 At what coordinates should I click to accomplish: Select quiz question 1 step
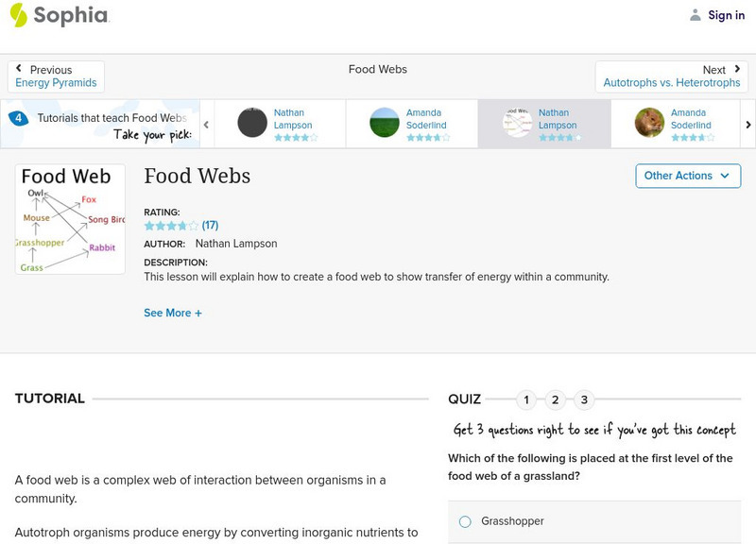tap(526, 399)
